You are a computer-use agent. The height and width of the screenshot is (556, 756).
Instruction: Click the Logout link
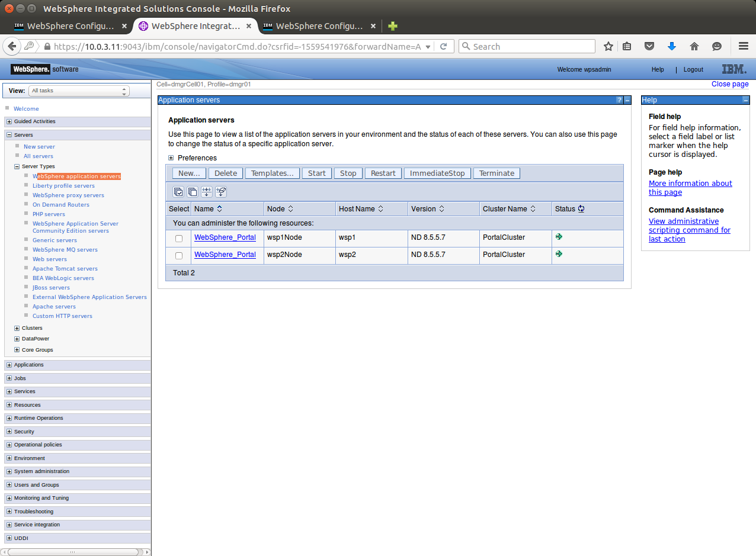pyautogui.click(x=693, y=69)
